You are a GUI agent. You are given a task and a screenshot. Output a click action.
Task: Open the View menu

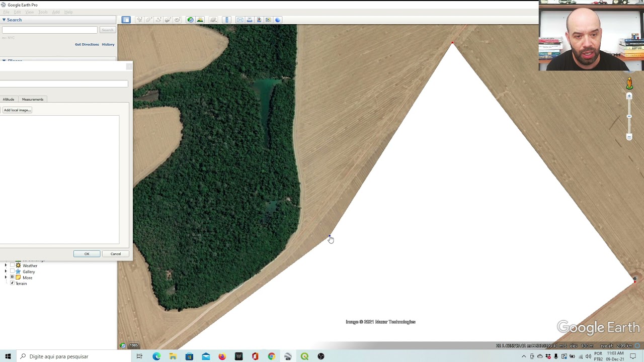30,12
